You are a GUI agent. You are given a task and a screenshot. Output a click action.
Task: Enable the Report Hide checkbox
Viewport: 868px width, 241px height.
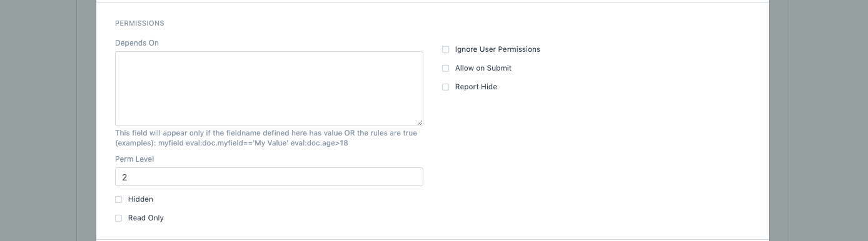point(446,87)
